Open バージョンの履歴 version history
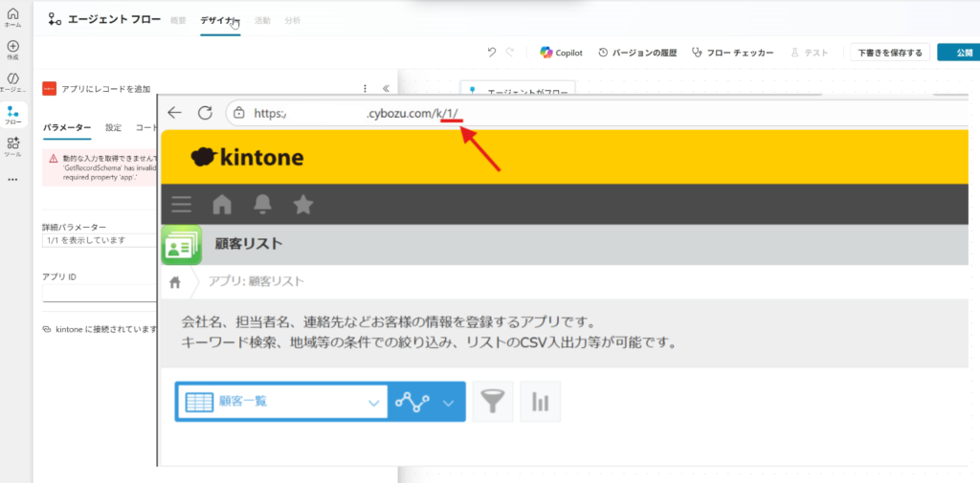980x483 pixels. (637, 53)
